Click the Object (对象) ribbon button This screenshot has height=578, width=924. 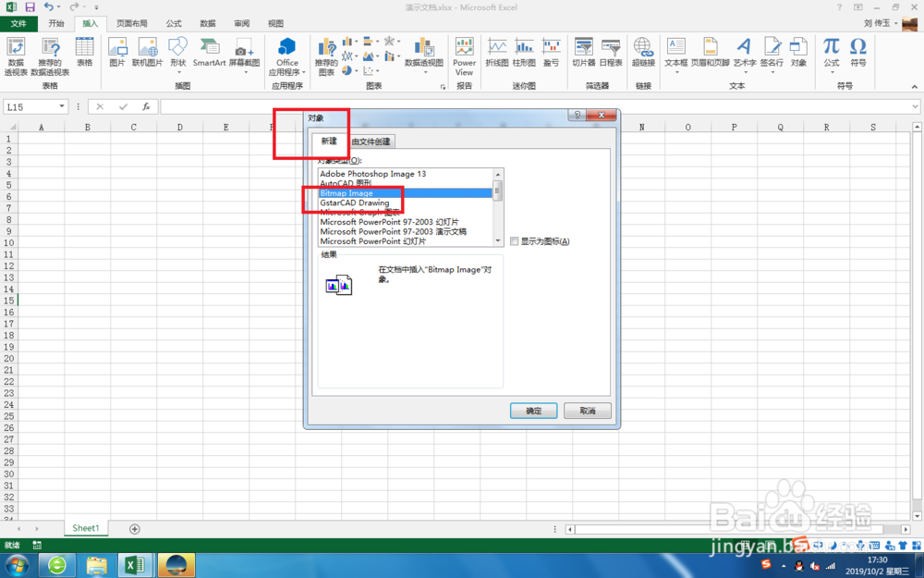click(798, 52)
